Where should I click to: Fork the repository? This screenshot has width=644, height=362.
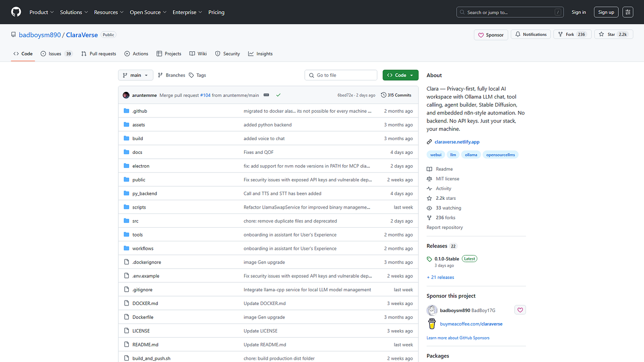[572, 34]
